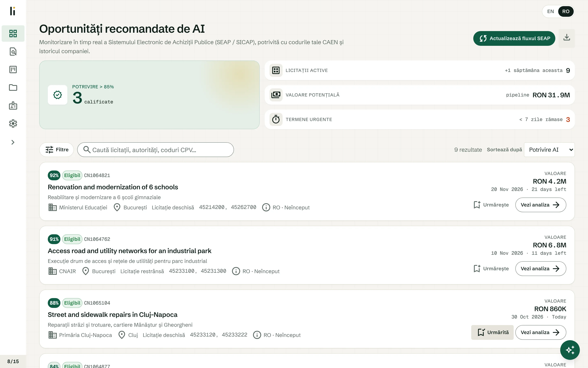This screenshot has width=588, height=368.
Task: Open the Filtre filter panel
Action: point(57,150)
